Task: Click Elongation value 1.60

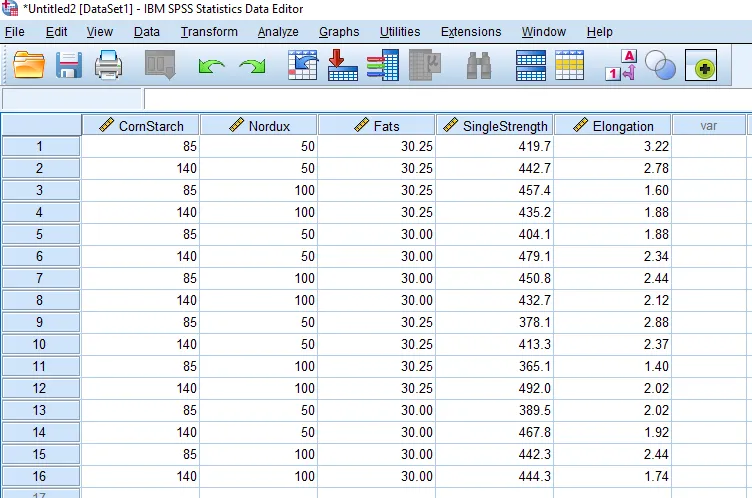Action: click(612, 190)
